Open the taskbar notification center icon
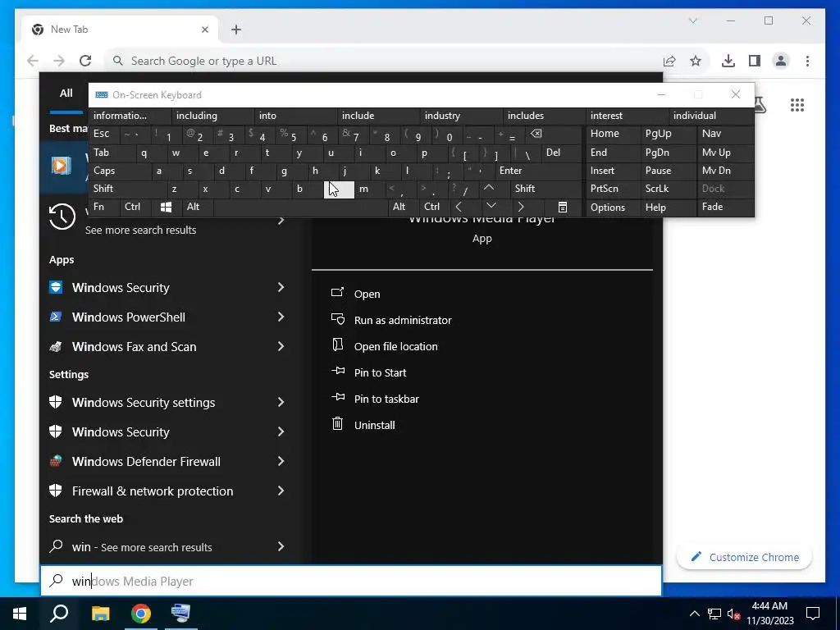This screenshot has height=630, width=840. (813, 614)
